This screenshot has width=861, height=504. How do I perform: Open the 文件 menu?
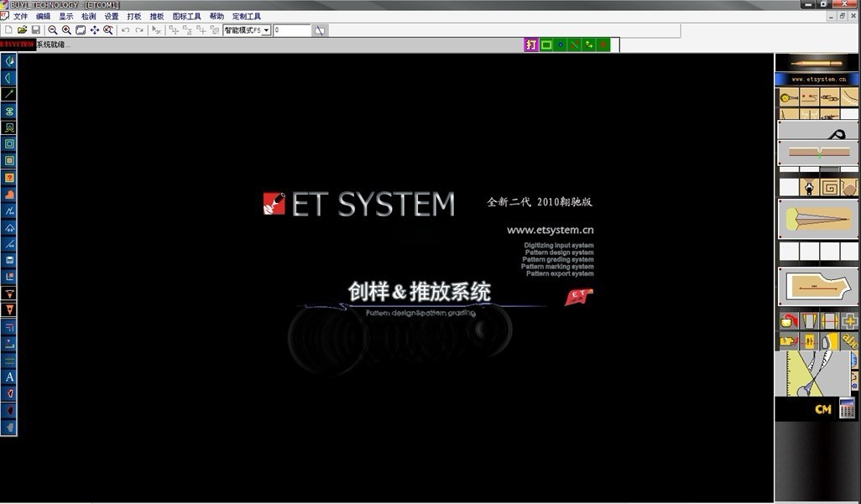click(23, 15)
